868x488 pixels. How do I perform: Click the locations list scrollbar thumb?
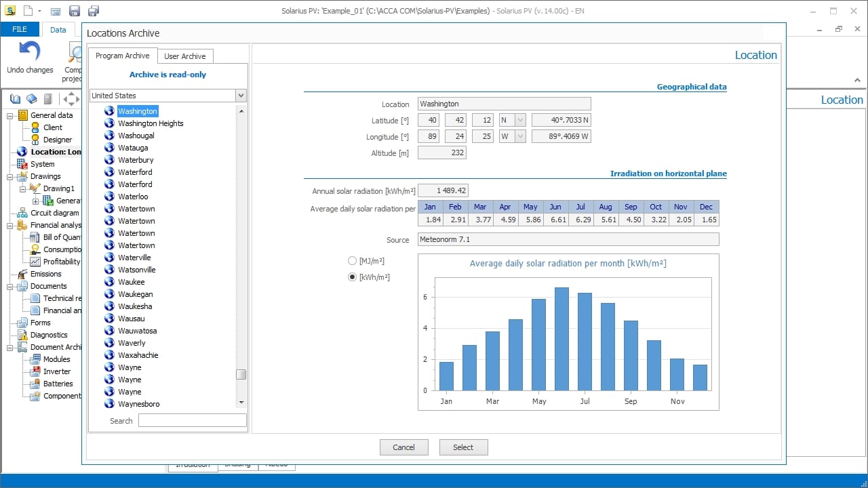[x=241, y=374]
